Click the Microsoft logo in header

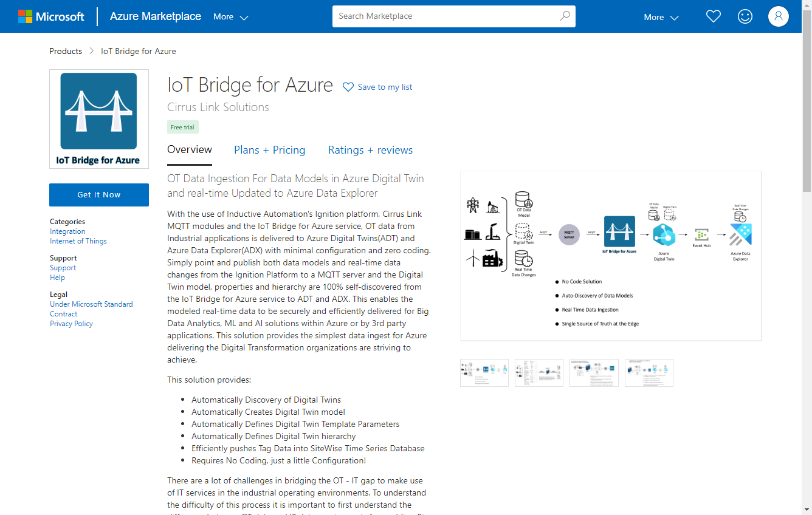pyautogui.click(x=51, y=16)
